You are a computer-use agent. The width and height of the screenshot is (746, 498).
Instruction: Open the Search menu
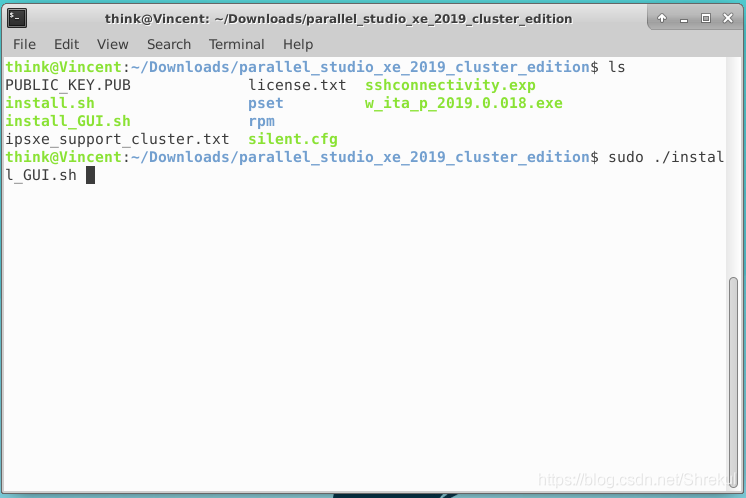169,44
